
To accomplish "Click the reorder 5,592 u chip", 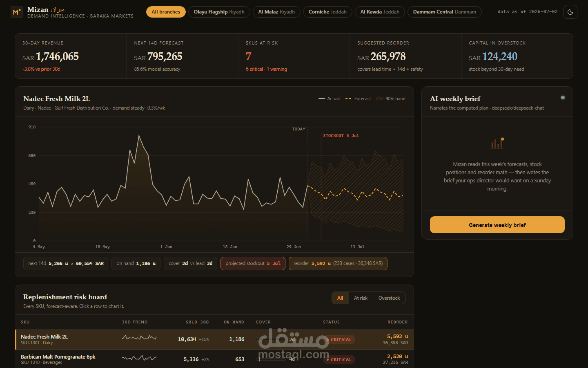I will coord(338,263).
